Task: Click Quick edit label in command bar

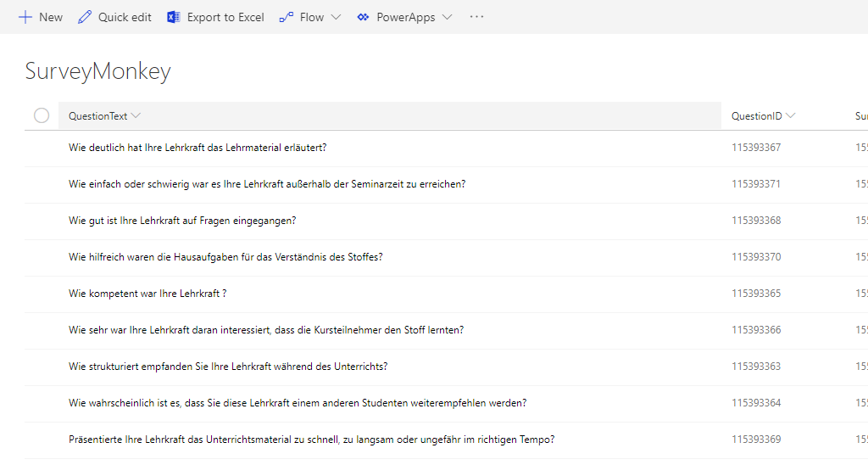Action: [x=125, y=17]
